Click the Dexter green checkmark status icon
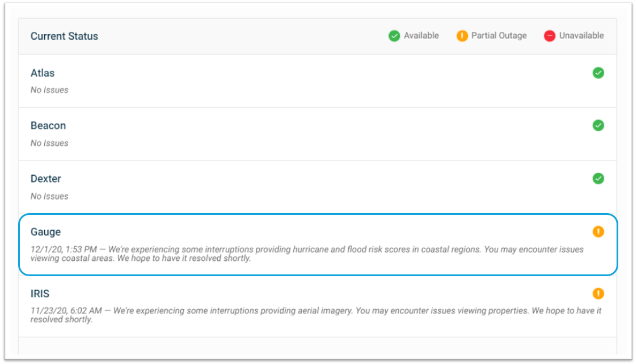 click(598, 179)
